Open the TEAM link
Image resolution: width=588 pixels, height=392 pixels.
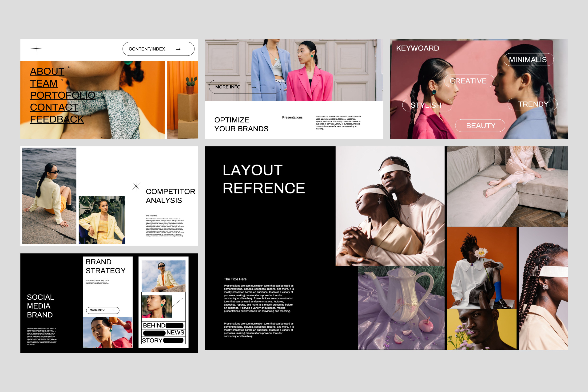44,83
